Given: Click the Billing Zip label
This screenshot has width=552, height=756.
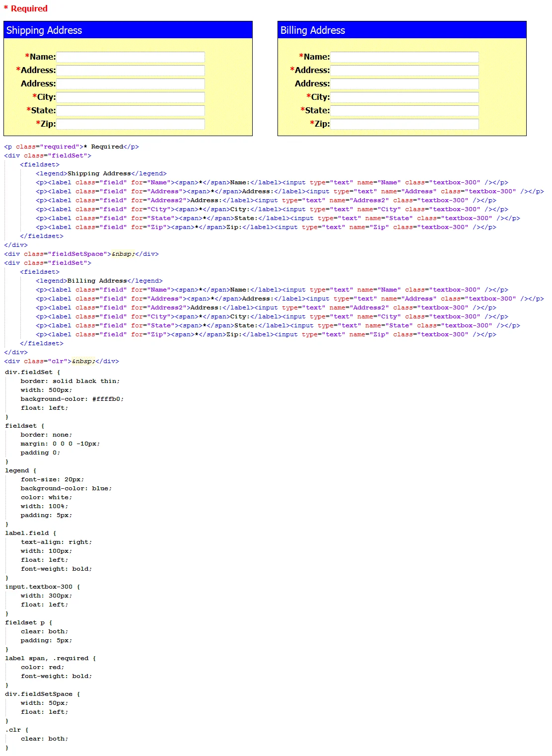Looking at the screenshot, I should 320,124.
